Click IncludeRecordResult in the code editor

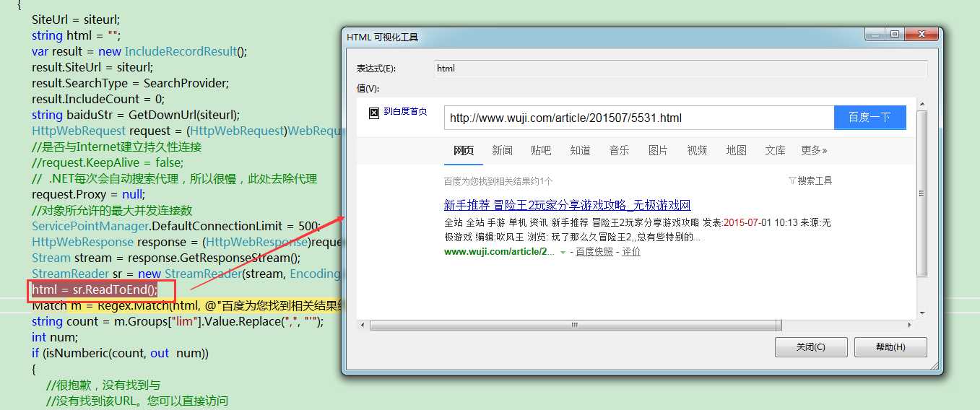click(x=181, y=51)
